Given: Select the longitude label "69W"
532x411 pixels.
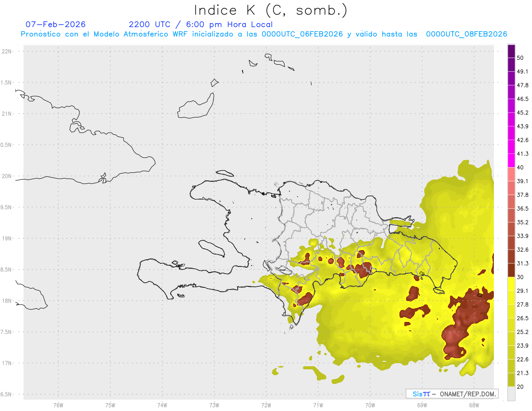Looking at the screenshot, I should [x=422, y=405].
